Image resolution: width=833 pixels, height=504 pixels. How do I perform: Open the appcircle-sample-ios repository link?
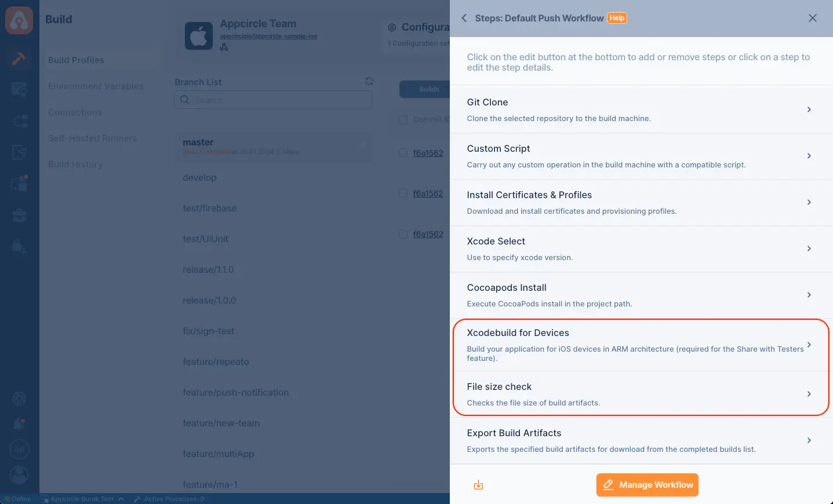[268, 36]
